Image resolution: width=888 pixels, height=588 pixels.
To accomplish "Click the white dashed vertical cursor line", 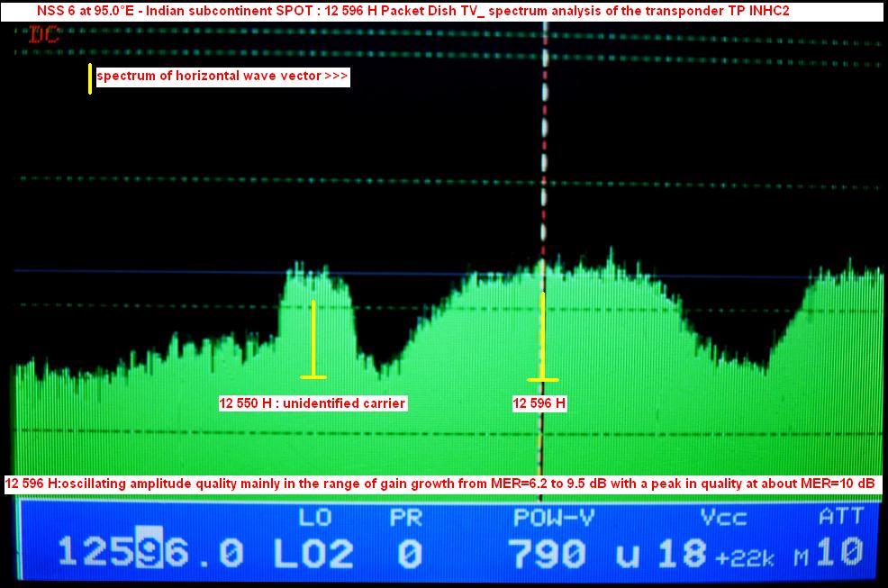I will tap(544, 180).
